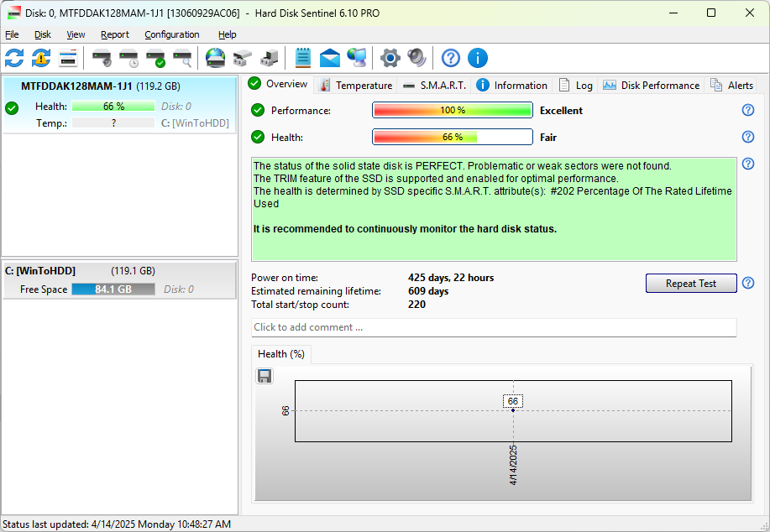Open help for the Performance rating
Screen dimensions: 770x532
click(x=748, y=110)
